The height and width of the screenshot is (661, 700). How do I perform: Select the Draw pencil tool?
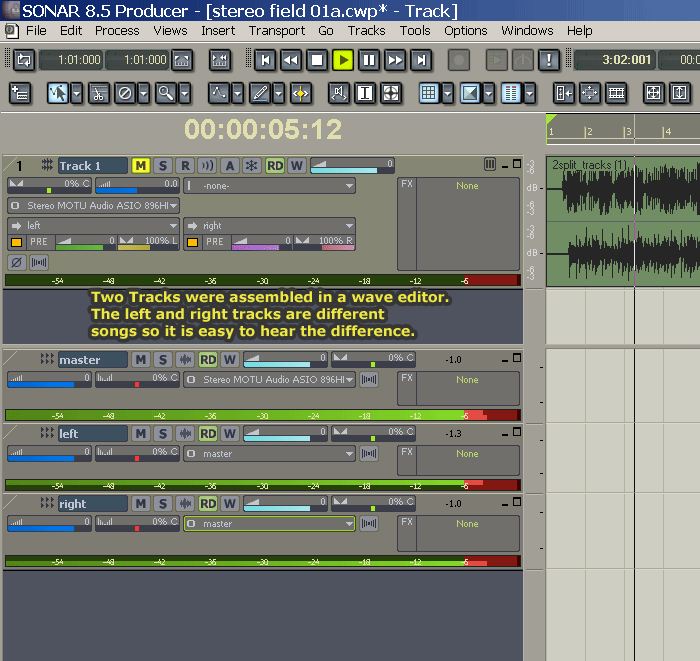(259, 94)
